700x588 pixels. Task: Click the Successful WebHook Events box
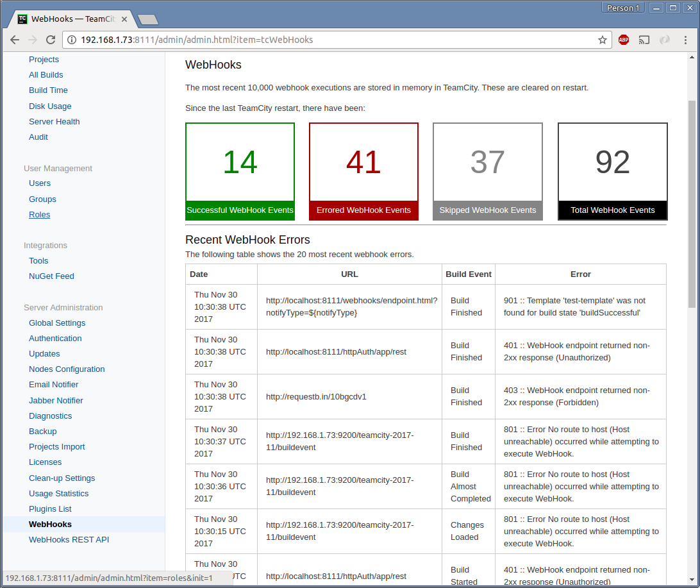point(240,171)
